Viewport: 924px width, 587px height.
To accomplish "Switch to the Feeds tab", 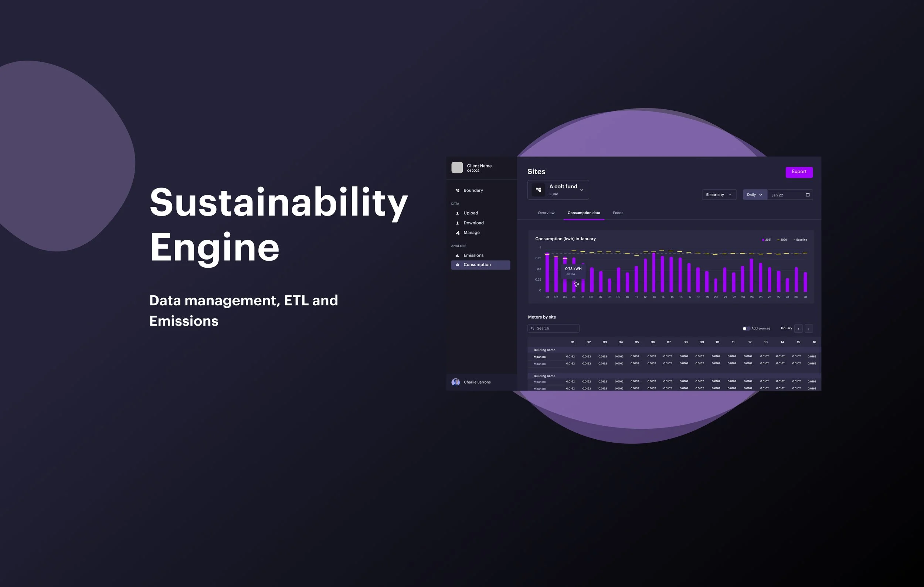I will [x=618, y=213].
